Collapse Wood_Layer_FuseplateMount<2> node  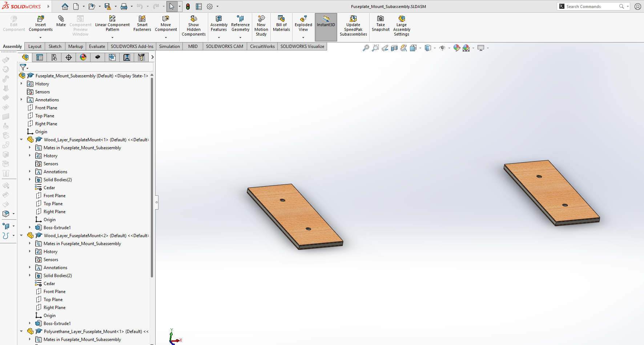(21, 235)
